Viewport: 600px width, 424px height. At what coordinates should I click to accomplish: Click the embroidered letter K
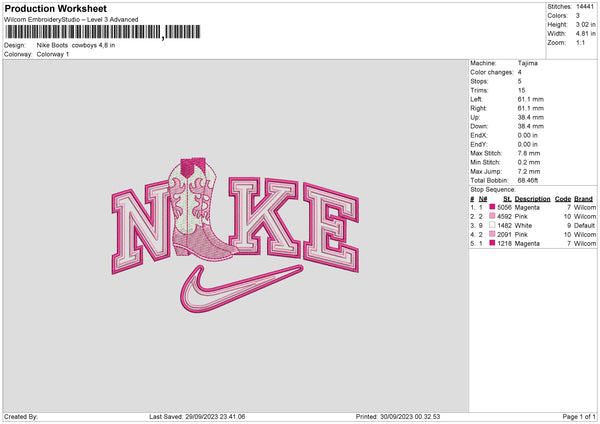coord(264,217)
